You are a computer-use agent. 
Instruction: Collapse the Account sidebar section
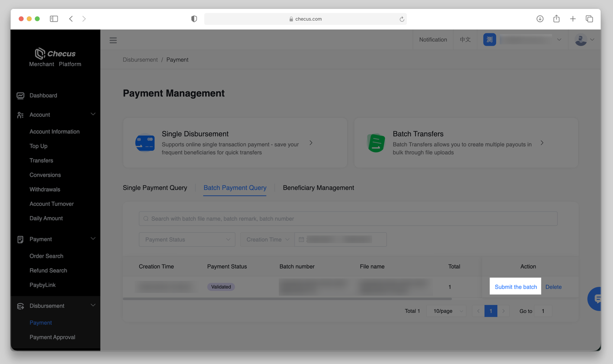[93, 114]
